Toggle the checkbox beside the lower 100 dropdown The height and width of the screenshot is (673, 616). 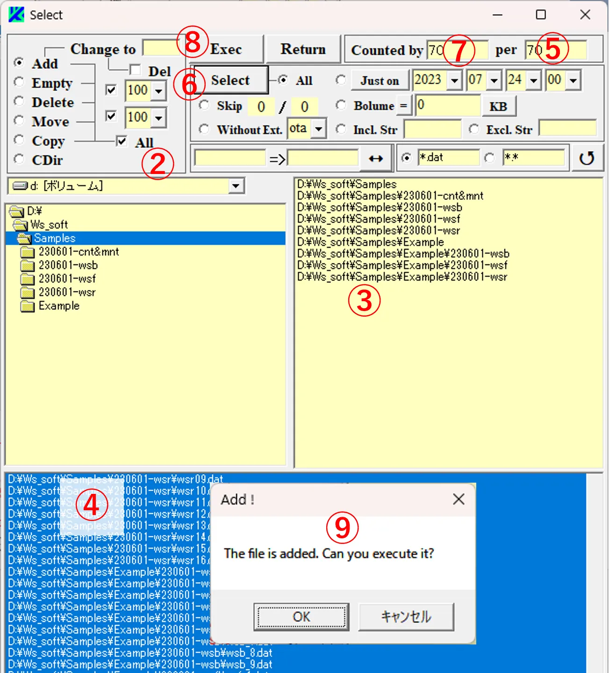111,116
